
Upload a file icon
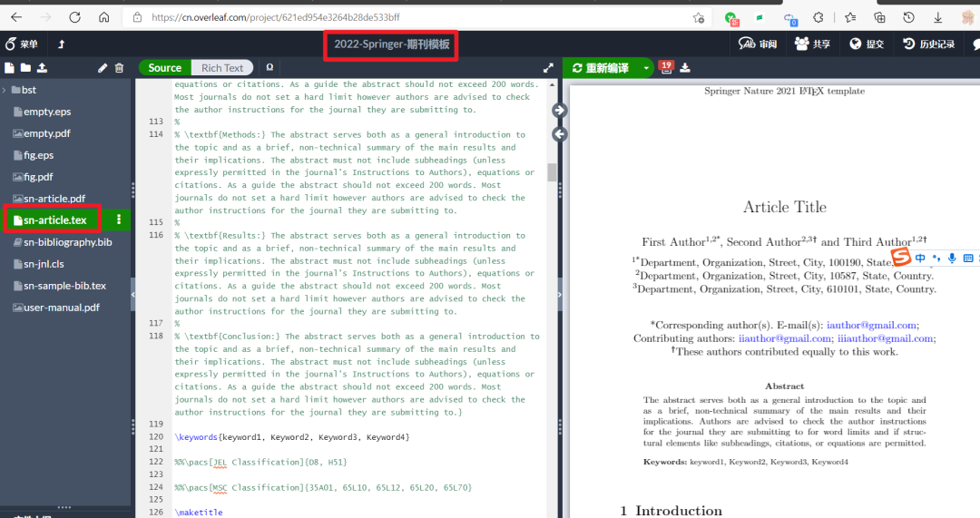(42, 67)
